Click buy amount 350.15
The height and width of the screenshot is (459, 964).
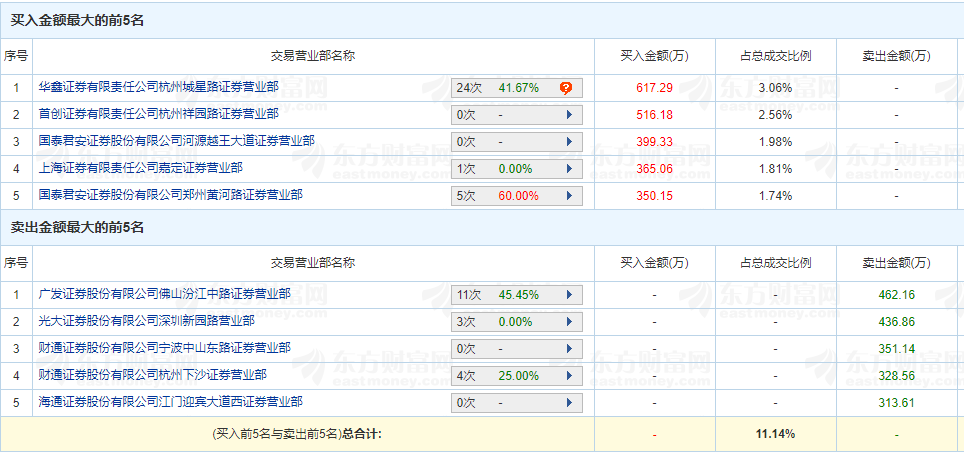[654, 196]
